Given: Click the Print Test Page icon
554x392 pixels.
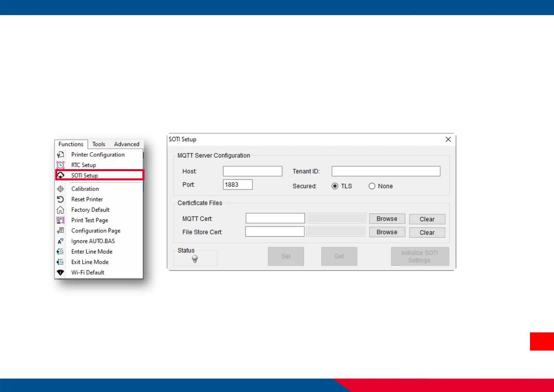Looking at the screenshot, I should click(x=61, y=220).
